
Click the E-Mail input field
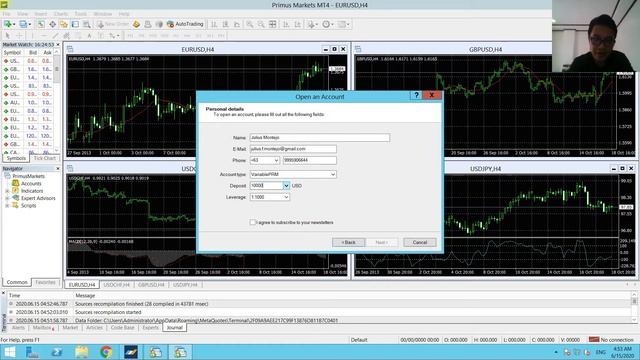(x=293, y=149)
